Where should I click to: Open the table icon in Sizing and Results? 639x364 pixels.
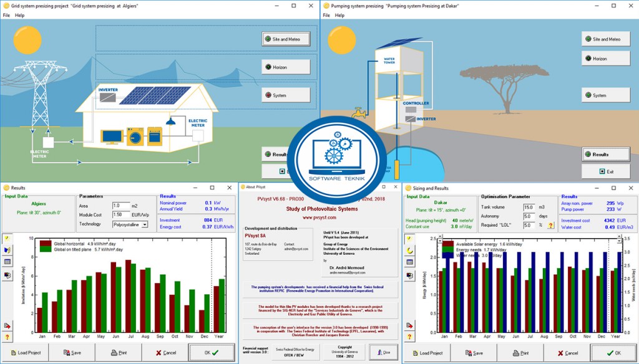(409, 262)
